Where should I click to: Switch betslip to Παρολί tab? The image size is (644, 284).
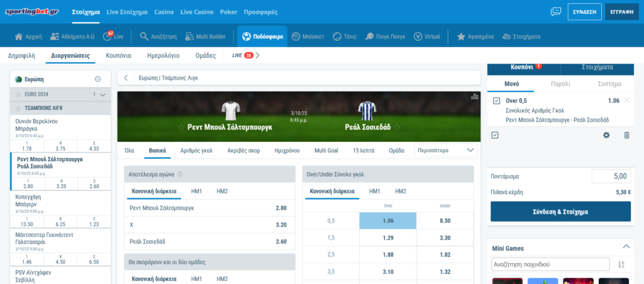[560, 84]
